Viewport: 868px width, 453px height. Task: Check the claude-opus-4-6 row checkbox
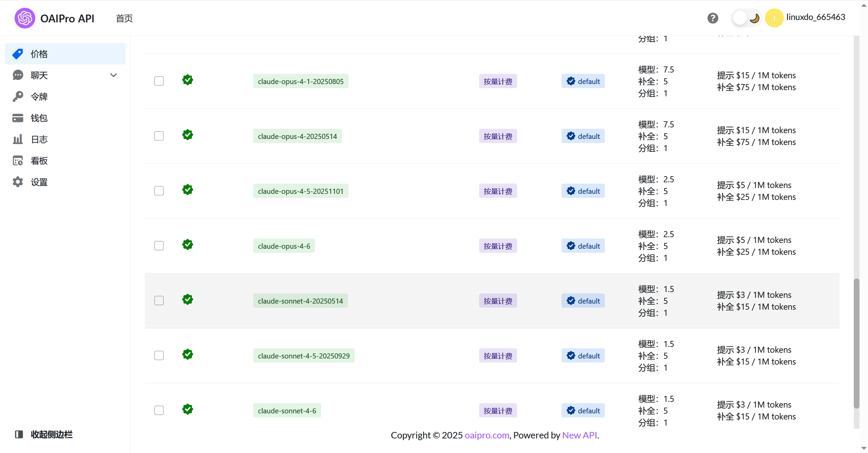[x=159, y=246]
